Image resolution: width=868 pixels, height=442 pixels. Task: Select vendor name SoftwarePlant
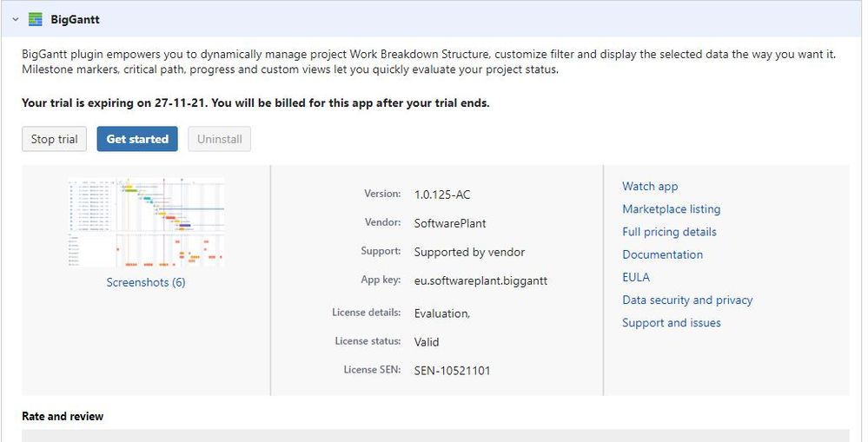click(449, 223)
